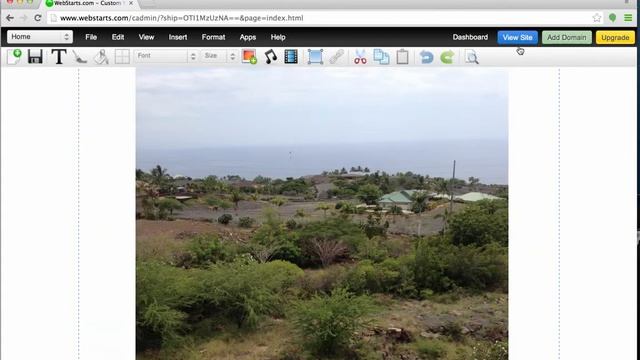The height and width of the screenshot is (360, 640).
Task: Open the Home page selector dropdown
Action: point(40,37)
